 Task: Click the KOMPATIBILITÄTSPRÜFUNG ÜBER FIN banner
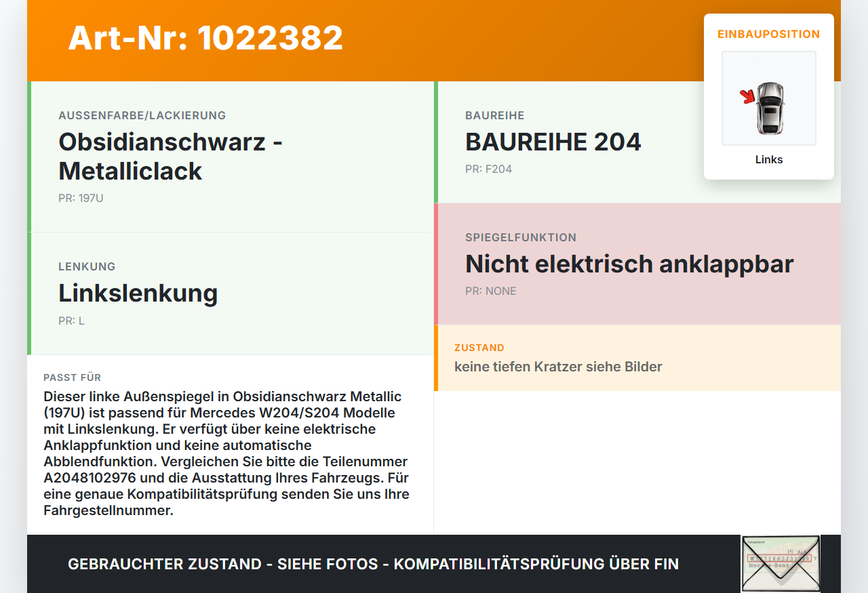(373, 564)
